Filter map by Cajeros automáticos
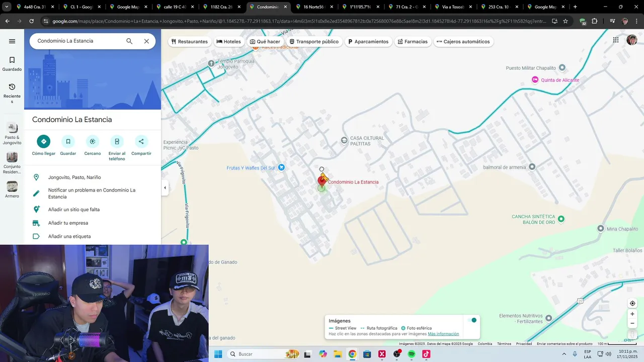 point(463,42)
